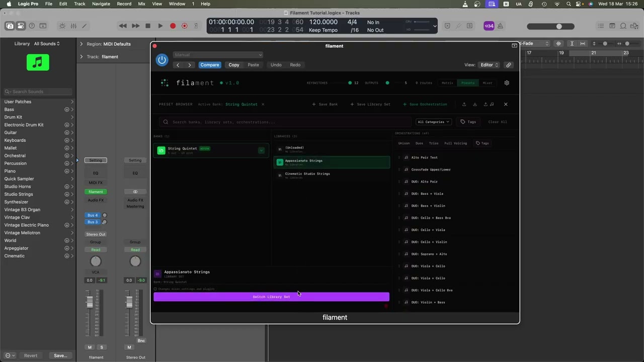Screen dimensions: 644x362
Task: Mute the filament channel strip
Action: pos(90,347)
